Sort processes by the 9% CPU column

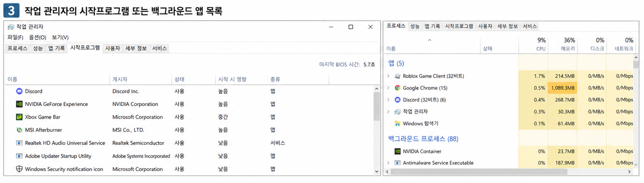click(533, 44)
